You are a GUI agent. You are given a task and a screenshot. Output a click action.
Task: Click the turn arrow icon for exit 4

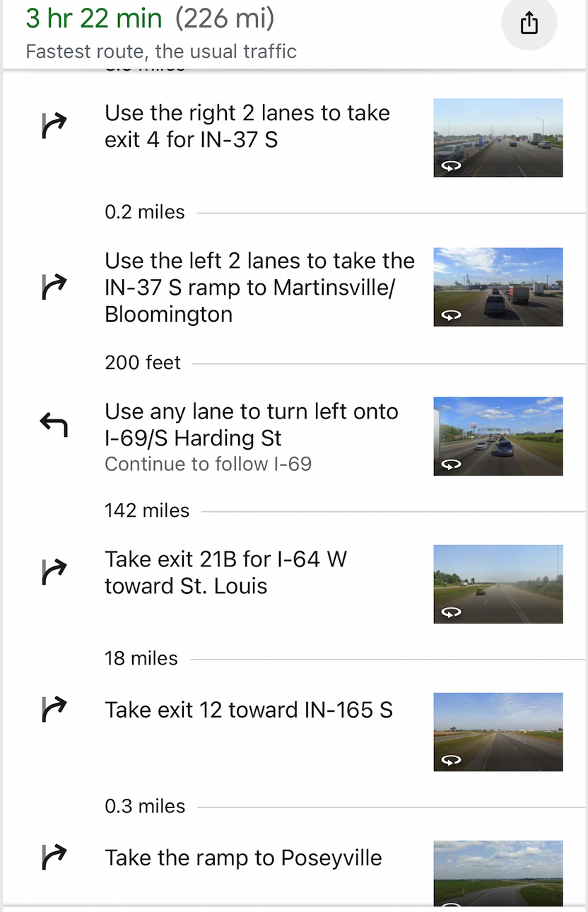click(x=54, y=126)
